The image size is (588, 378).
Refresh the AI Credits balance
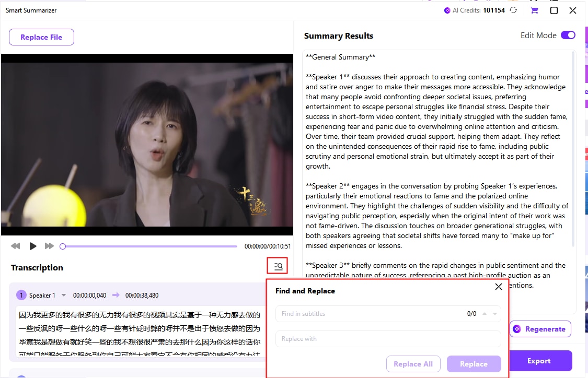pos(514,10)
